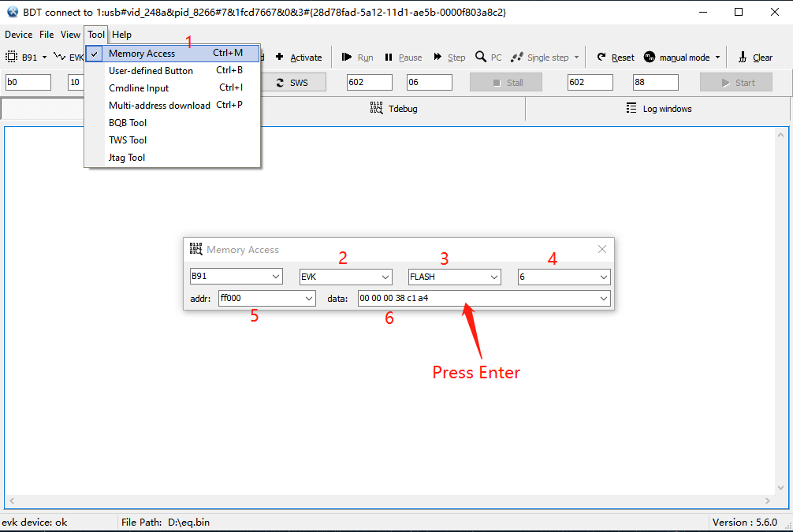Click the Activate toolbar button

299,58
